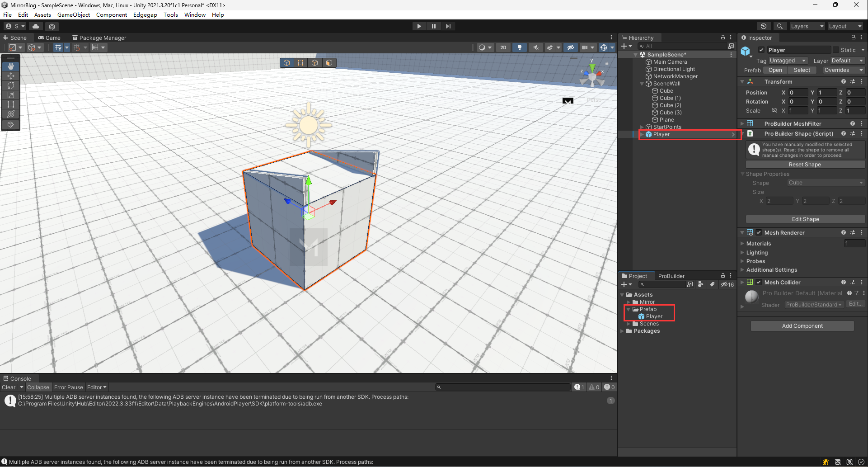Select the Scale tool
The height and width of the screenshot is (467, 868).
click(11, 95)
